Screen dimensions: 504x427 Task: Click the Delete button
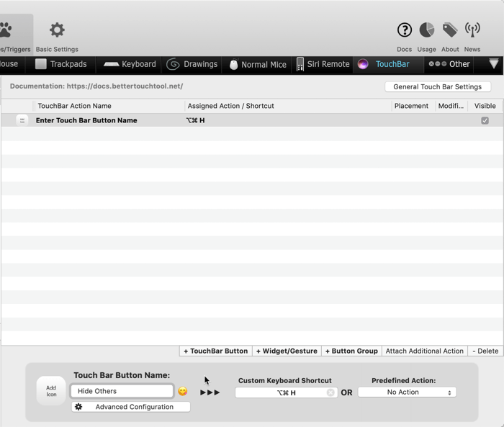click(485, 351)
